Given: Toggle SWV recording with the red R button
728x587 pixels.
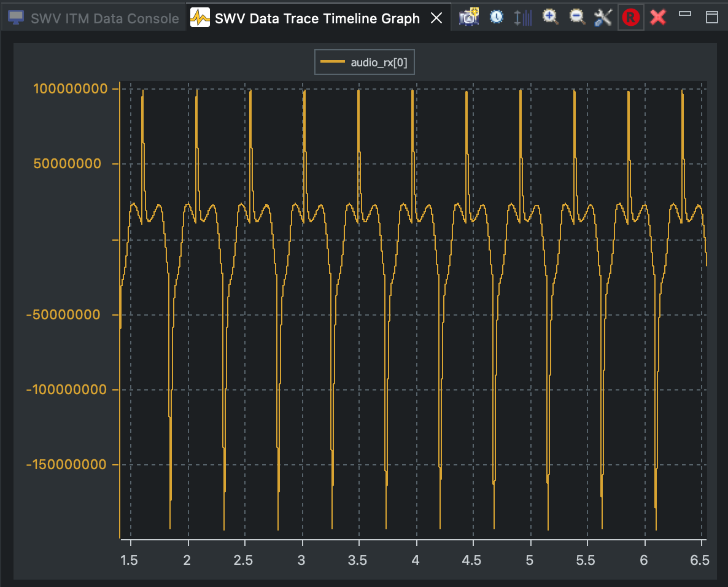Looking at the screenshot, I should point(630,17).
